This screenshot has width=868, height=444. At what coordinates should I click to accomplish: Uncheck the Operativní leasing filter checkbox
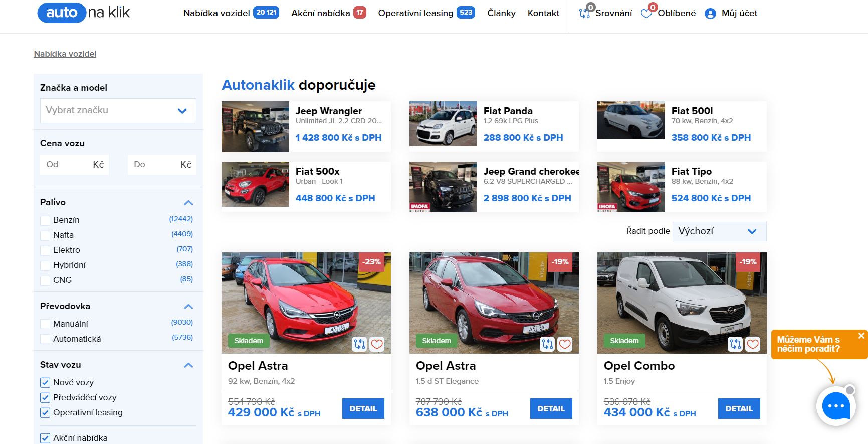pos(45,413)
